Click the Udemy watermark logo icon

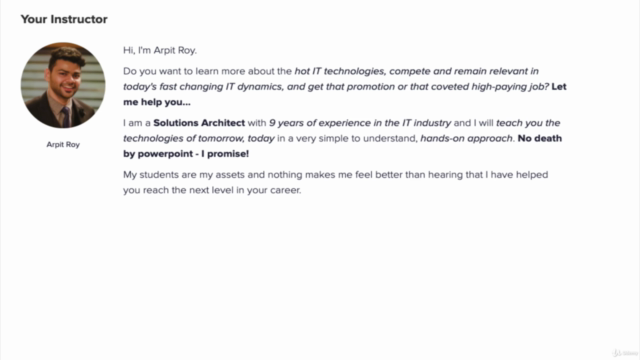pyautogui.click(x=616, y=353)
